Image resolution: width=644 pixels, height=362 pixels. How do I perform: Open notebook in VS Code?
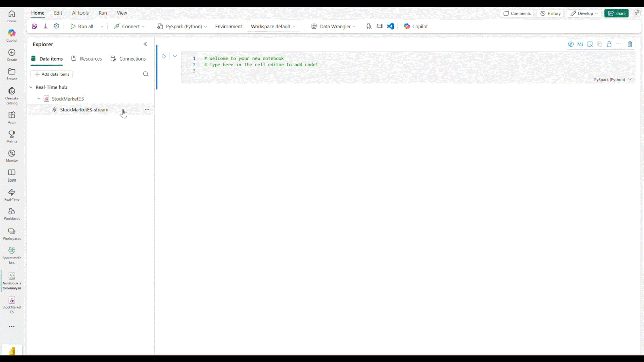[x=390, y=26]
